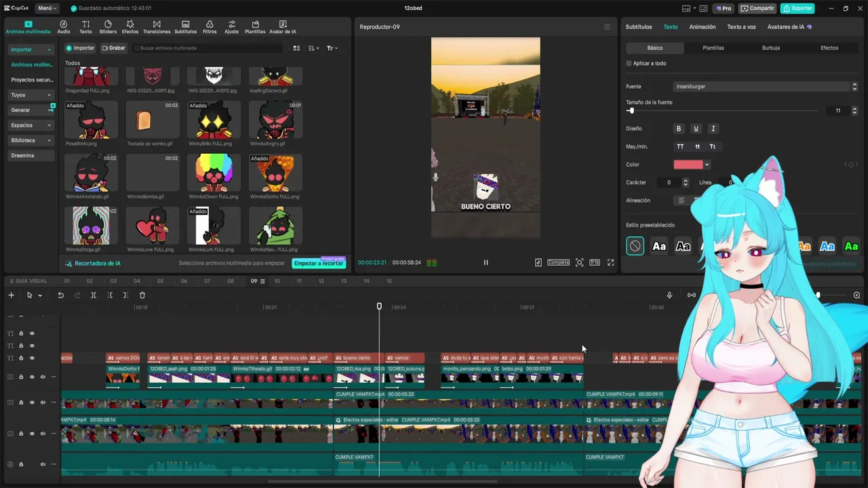Add a new track with plus icon

[11, 295]
